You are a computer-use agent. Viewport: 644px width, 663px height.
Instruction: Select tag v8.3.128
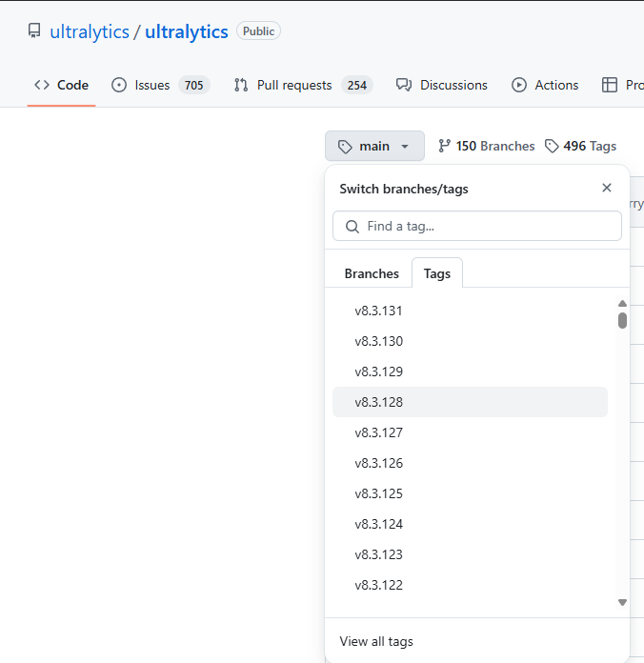[x=379, y=402]
